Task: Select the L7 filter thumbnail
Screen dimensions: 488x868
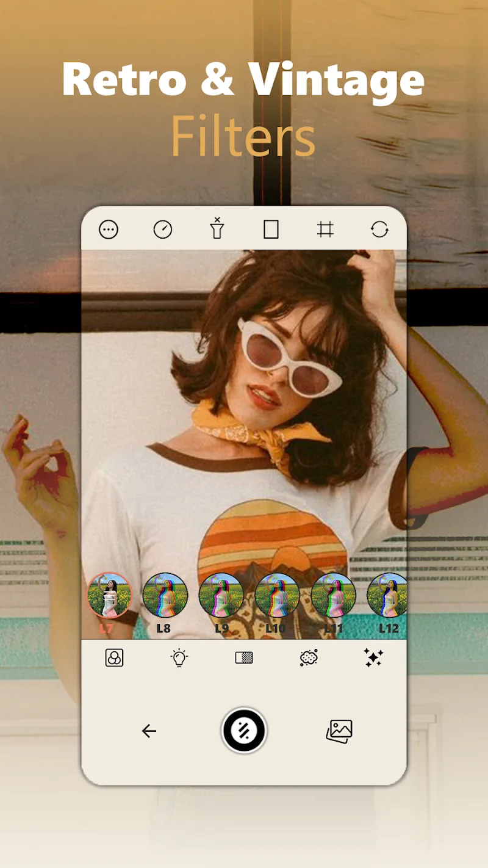Action: [109, 595]
